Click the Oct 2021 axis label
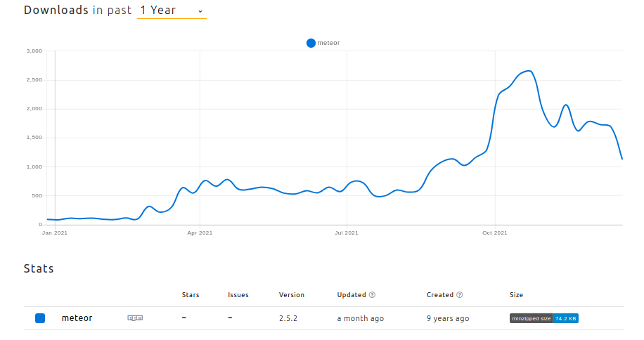This screenshot has width=644, height=340. (495, 232)
